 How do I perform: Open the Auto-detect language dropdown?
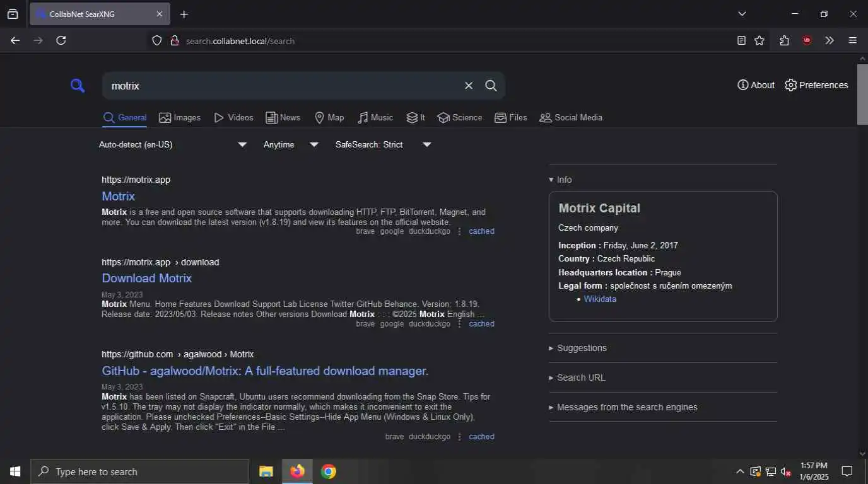coord(173,145)
